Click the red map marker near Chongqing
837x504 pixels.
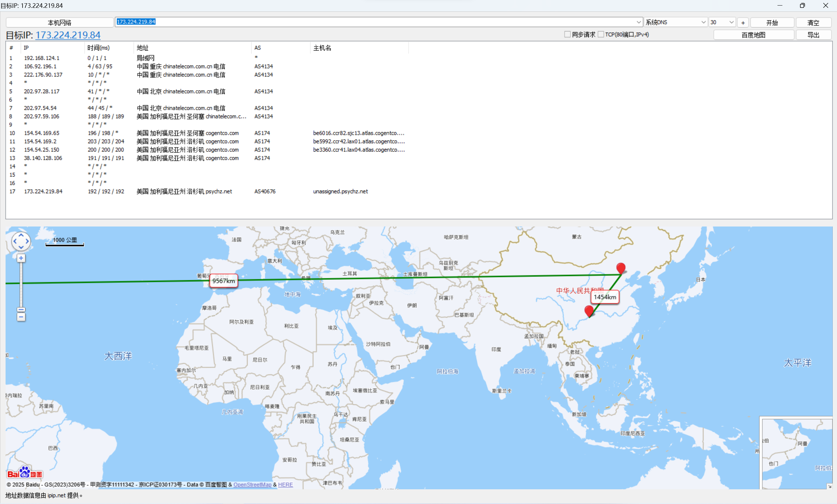pyautogui.click(x=589, y=311)
